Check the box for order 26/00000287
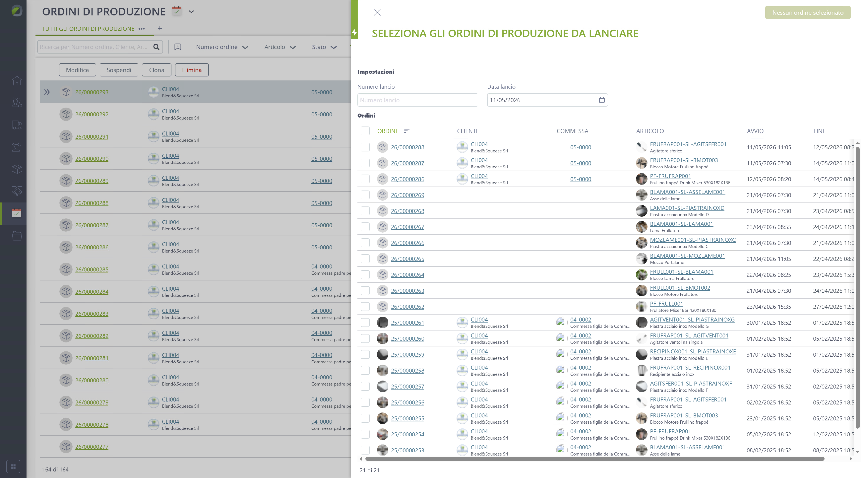 point(365,163)
